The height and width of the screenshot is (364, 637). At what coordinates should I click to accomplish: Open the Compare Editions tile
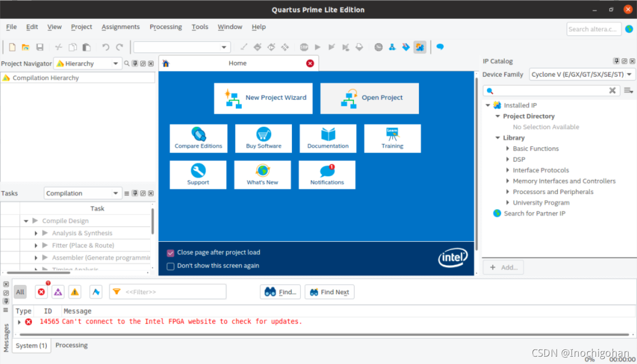[x=199, y=138]
